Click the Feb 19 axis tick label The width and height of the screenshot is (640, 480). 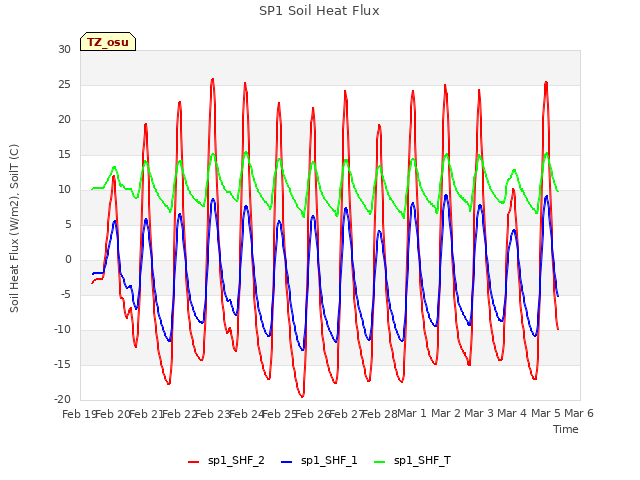(x=79, y=414)
